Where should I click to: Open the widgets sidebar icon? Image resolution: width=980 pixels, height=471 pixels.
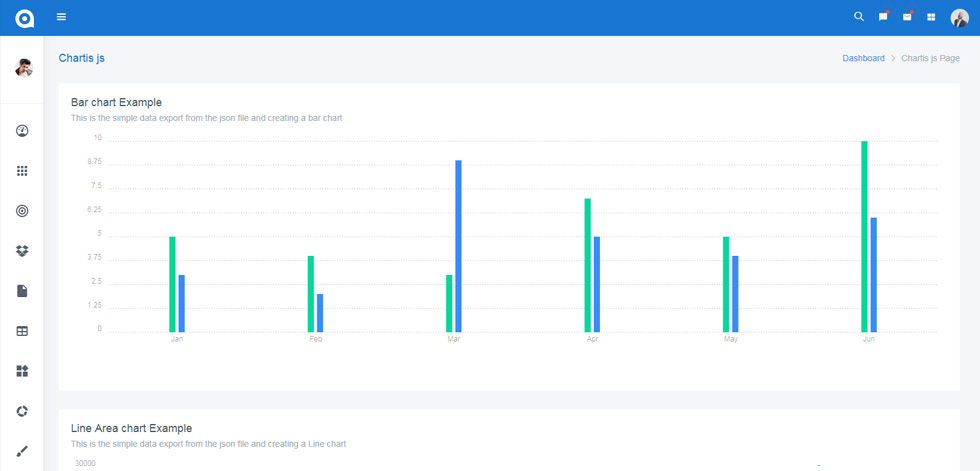coord(22,371)
